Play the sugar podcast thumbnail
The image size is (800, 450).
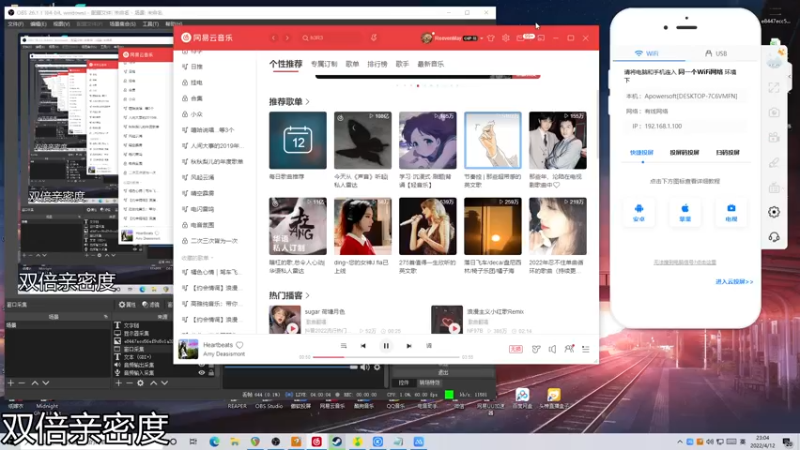click(285, 319)
